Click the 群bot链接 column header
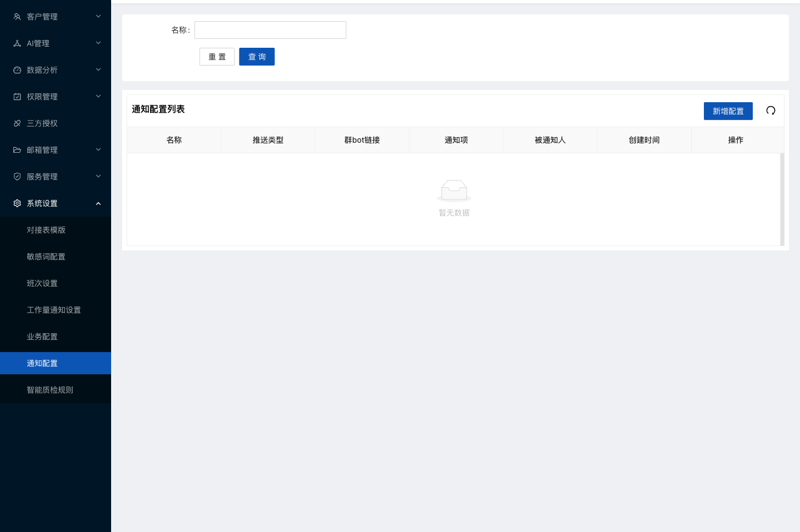 pos(362,140)
